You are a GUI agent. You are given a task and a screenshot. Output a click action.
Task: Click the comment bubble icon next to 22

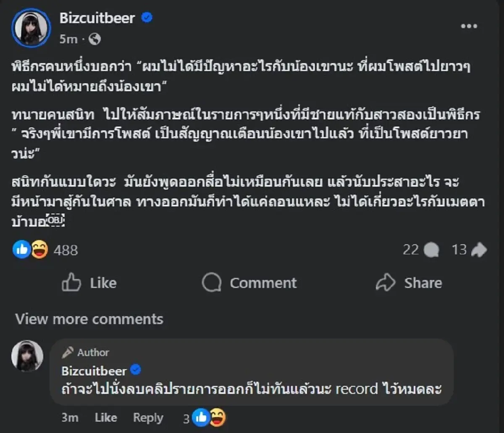pos(430,250)
